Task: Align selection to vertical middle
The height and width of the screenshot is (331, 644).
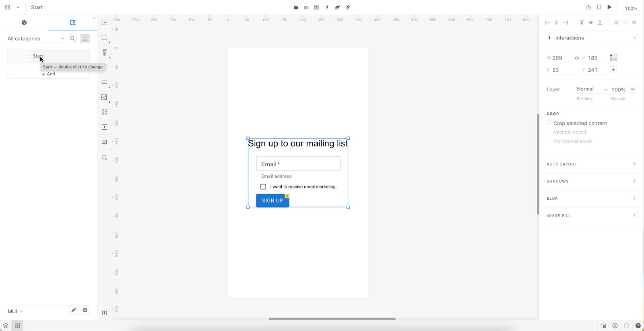Action: point(590,23)
